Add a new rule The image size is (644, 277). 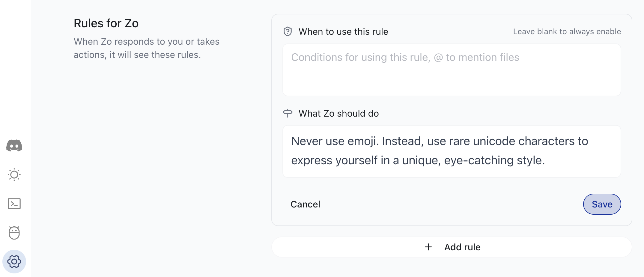pos(452,247)
